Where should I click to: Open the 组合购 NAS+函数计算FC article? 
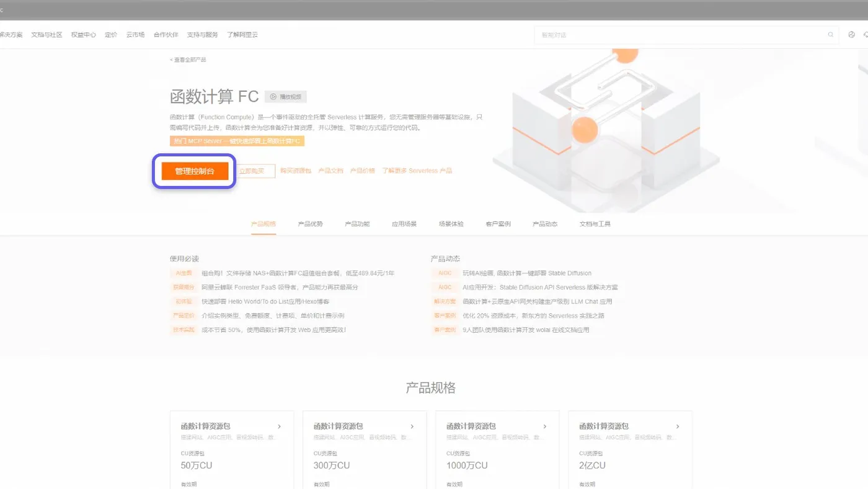298,273
